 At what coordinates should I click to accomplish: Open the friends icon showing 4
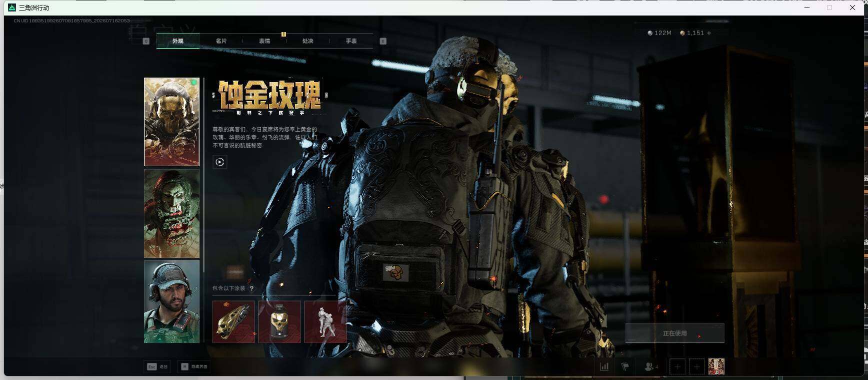651,366
